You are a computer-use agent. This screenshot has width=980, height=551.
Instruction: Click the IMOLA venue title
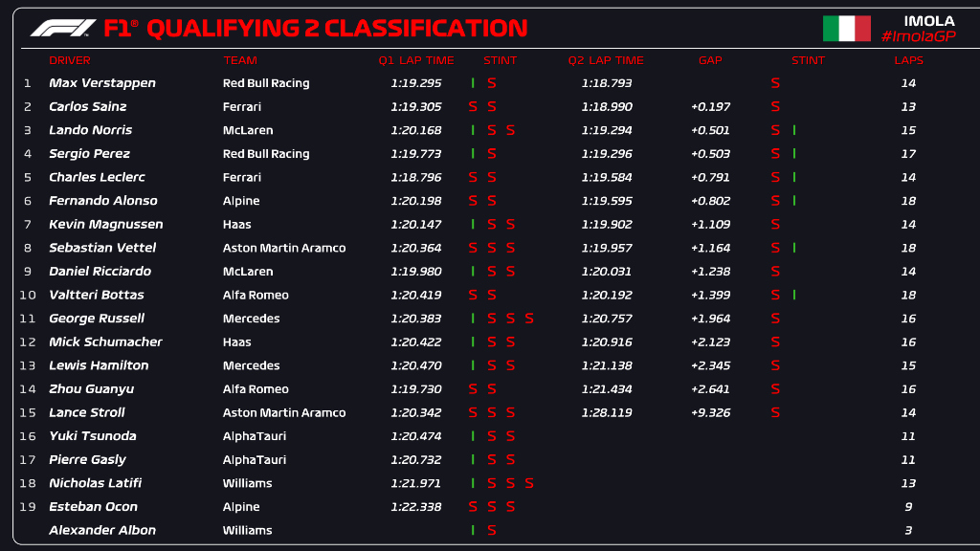coord(928,21)
